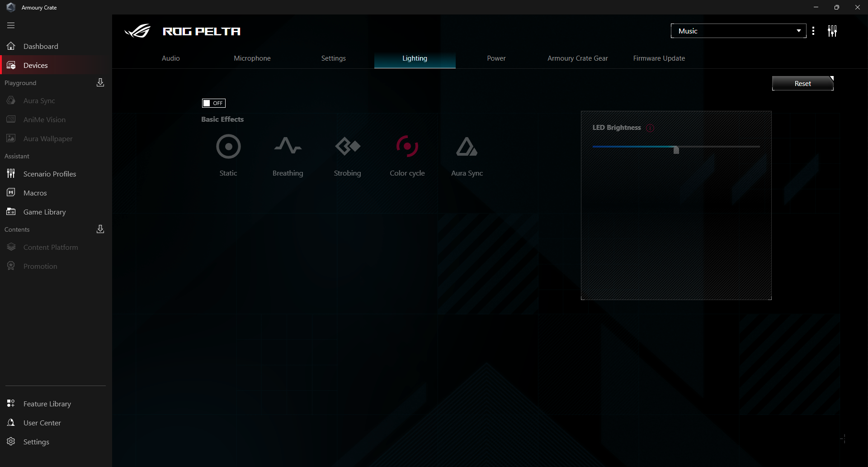Viewport: 868px width, 467px height.
Task: Click the Reset button
Action: 803,83
